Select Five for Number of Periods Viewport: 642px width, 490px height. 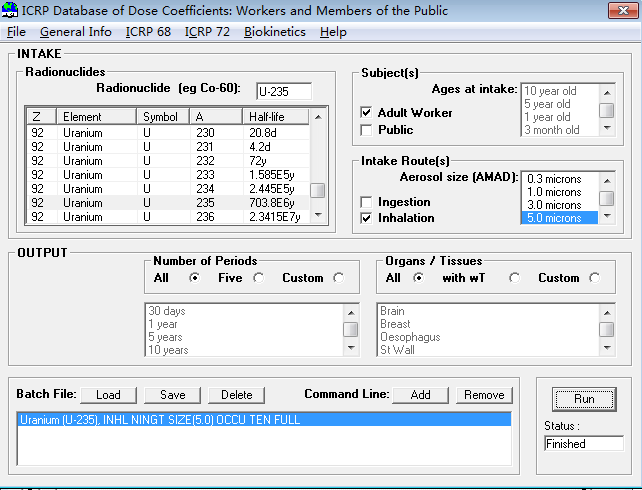(259, 278)
